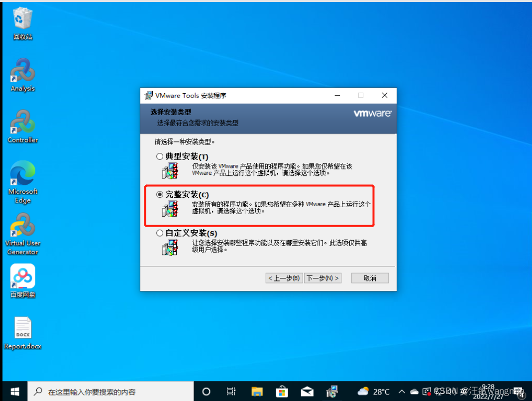532x401 pixels.
Task: Close the VMware Tools installer window
Action: tap(384, 96)
